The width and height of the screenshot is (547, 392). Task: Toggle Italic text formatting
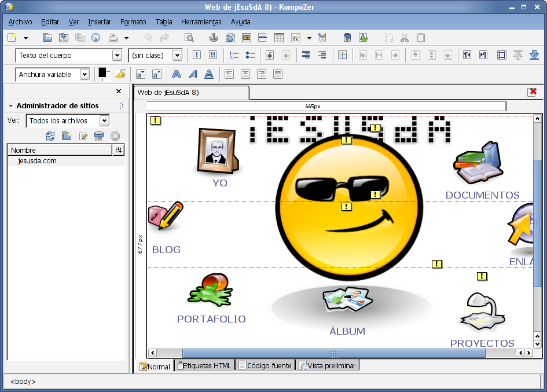pyautogui.click(x=193, y=74)
